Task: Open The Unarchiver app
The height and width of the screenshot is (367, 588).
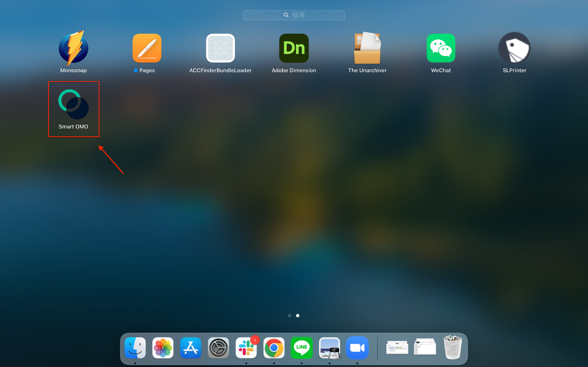Action: [367, 48]
